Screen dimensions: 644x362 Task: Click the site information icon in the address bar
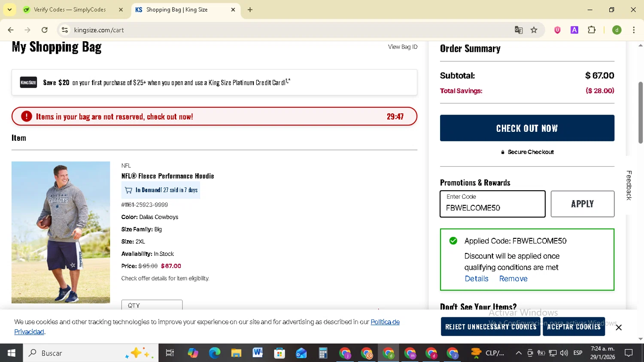65,30
